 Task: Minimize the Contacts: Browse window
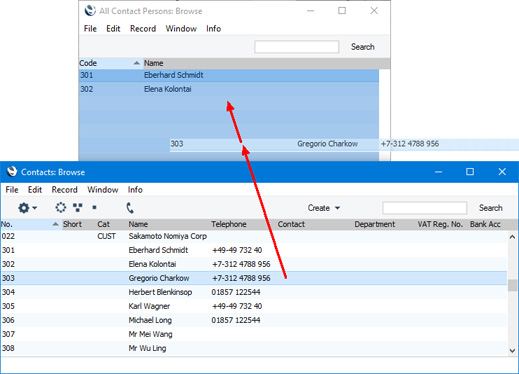(438, 172)
